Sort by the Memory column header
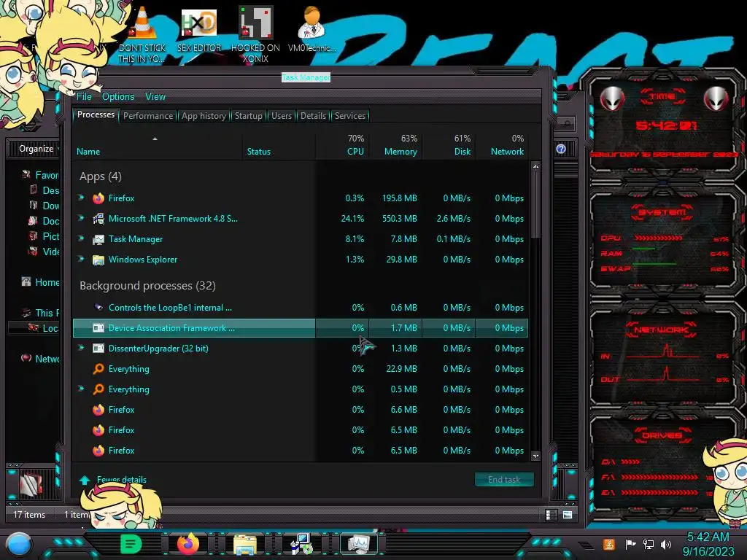 pyautogui.click(x=400, y=152)
